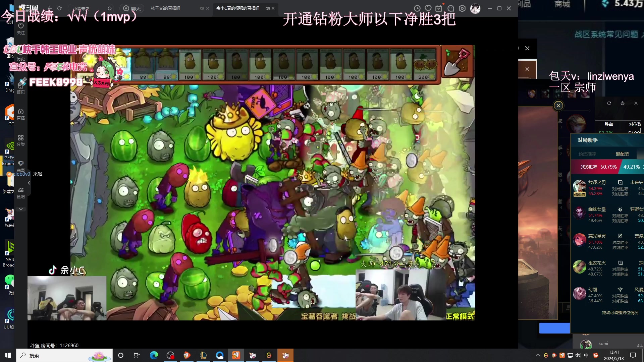Unmute the 林子文 stream tab

coord(202,8)
